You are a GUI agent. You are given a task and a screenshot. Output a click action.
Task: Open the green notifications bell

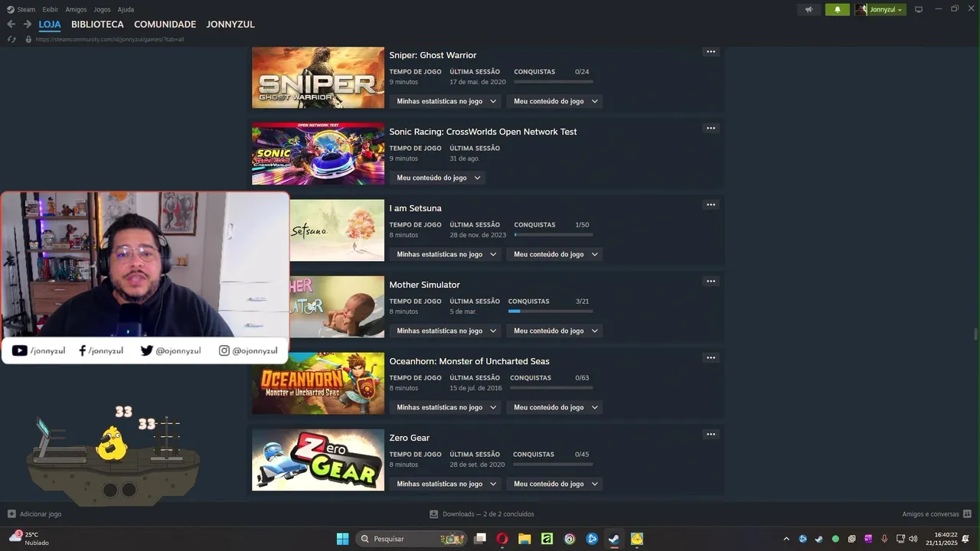point(837,10)
